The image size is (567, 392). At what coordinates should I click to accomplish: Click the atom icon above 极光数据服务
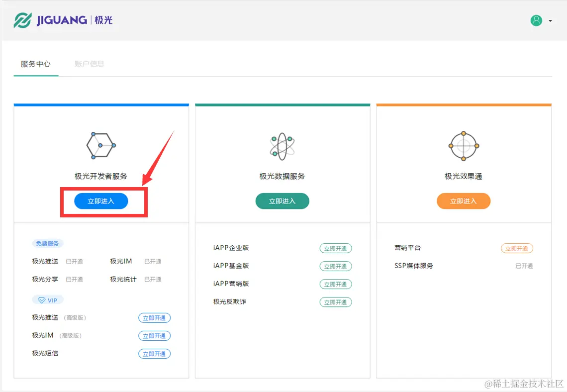(x=282, y=146)
